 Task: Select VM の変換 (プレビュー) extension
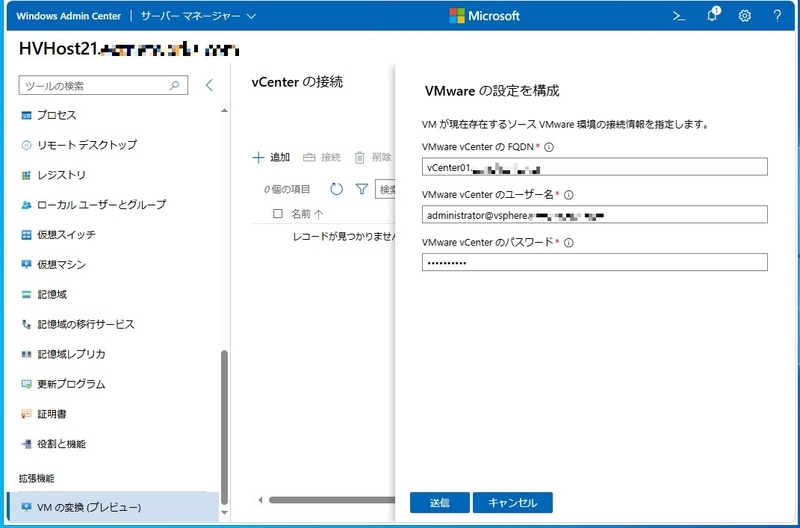113,507
